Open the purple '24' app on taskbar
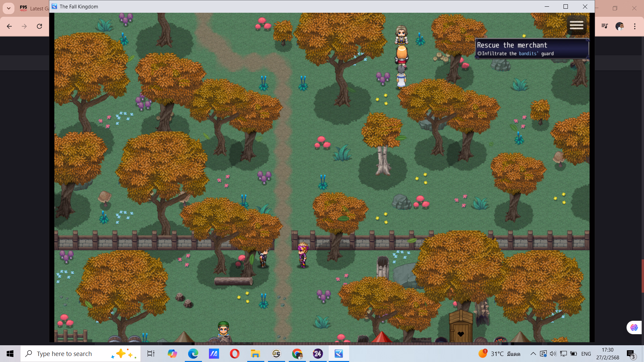The width and height of the screenshot is (644, 362). 318,354
